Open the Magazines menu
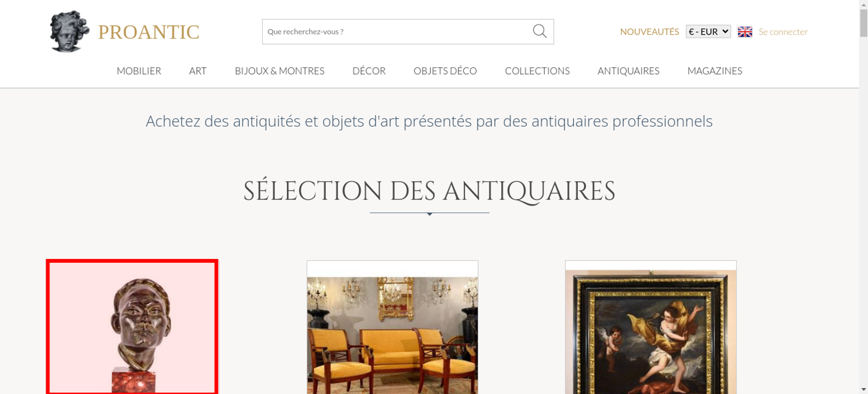 715,71
